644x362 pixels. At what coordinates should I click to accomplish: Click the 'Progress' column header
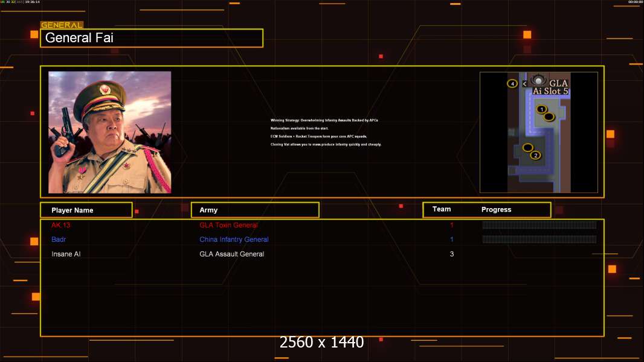[496, 209]
